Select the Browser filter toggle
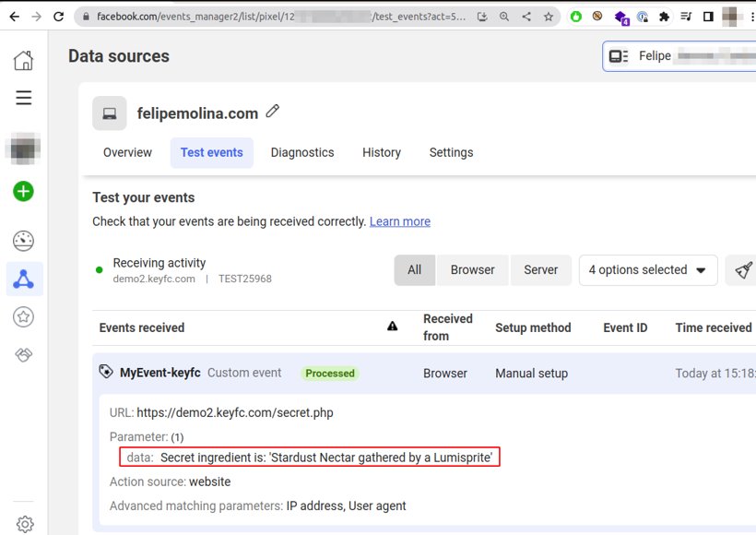756x535 pixels. 472,270
